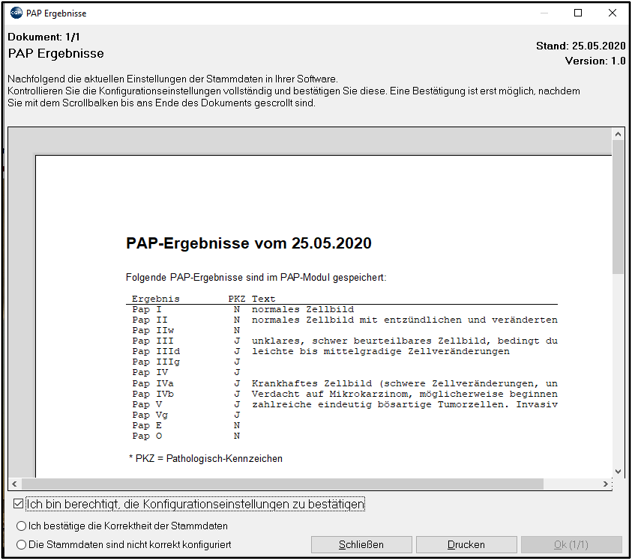Click the 'Pap Vg' row label

pos(150,415)
